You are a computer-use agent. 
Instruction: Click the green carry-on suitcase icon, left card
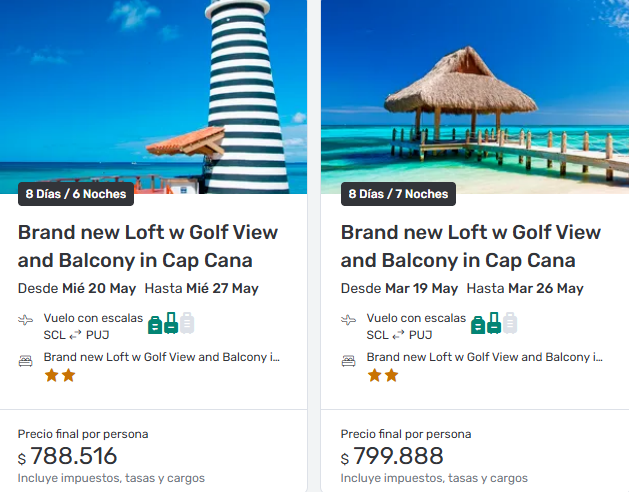point(171,323)
